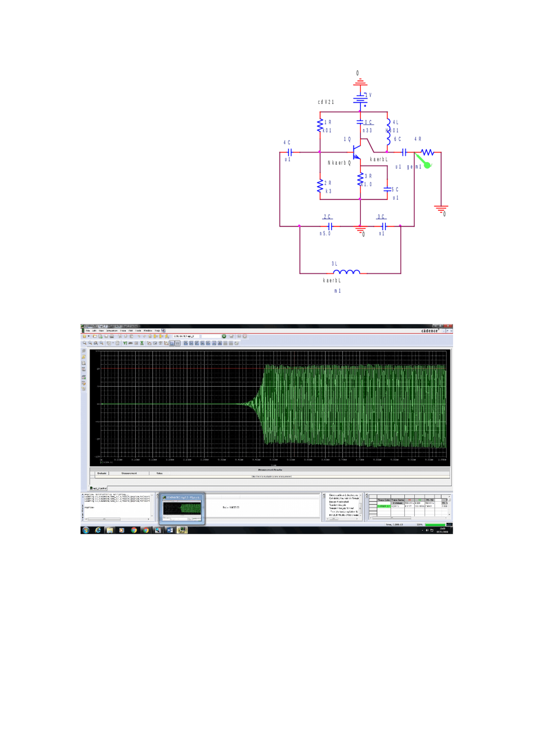
Task: Click the Q1 transistor in schematic
Action: (357, 152)
